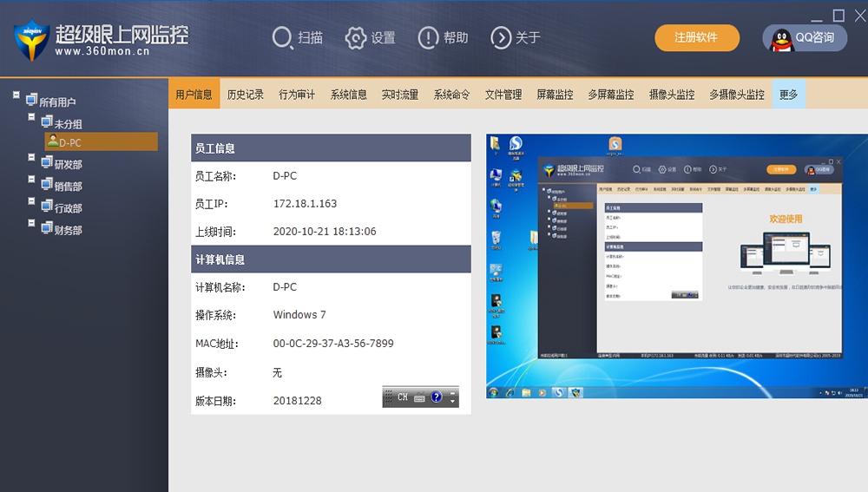Toggle the 行政部 tree expander
The image size is (868, 492).
[31, 201]
